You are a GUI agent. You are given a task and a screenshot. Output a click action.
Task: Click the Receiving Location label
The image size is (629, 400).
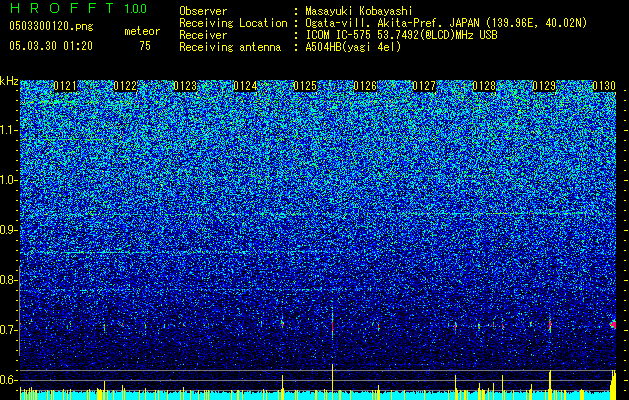click(x=233, y=23)
